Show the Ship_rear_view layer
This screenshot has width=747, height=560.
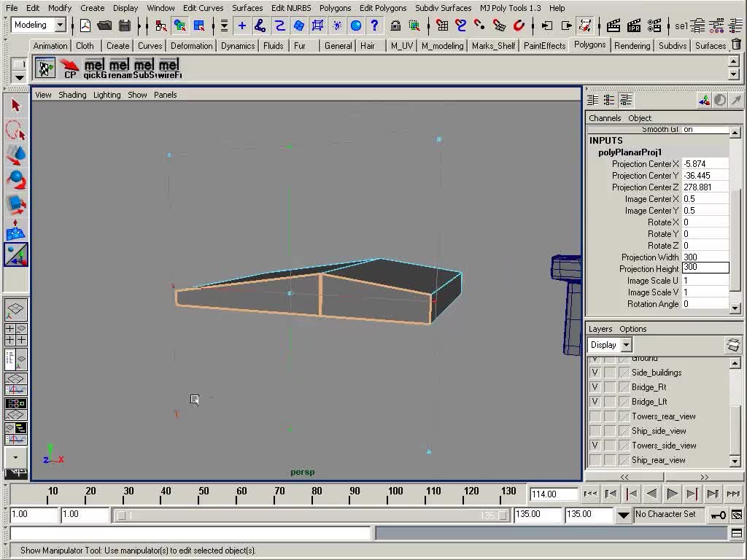pos(595,460)
